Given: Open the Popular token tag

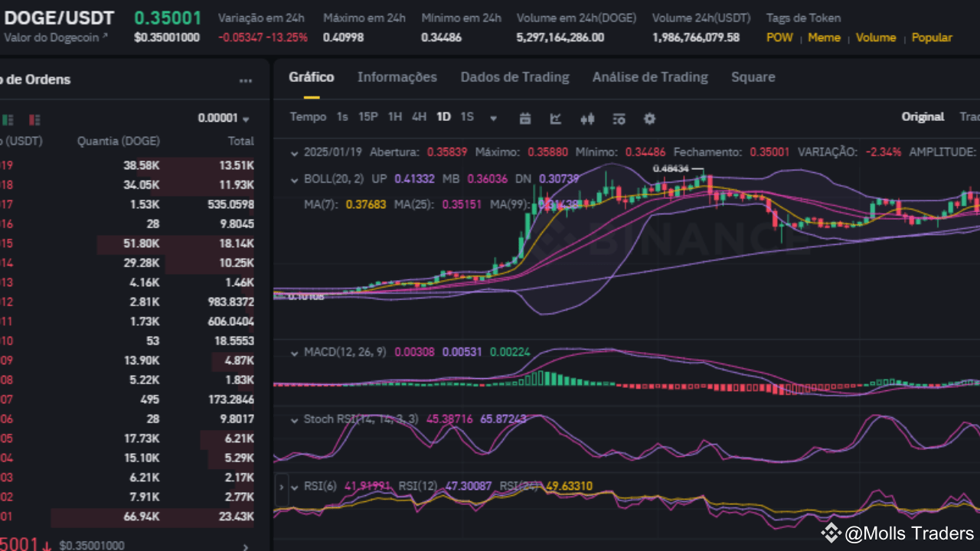Looking at the screenshot, I should (932, 37).
